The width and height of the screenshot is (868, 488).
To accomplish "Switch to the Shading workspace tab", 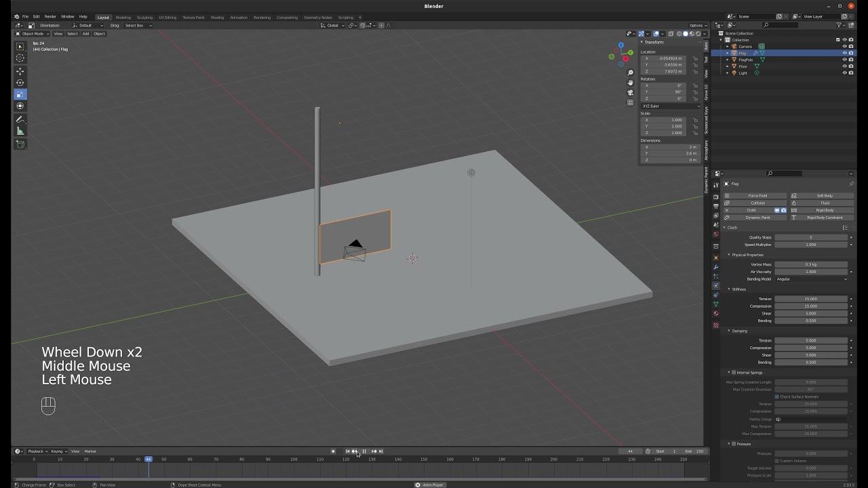I will tap(217, 17).
